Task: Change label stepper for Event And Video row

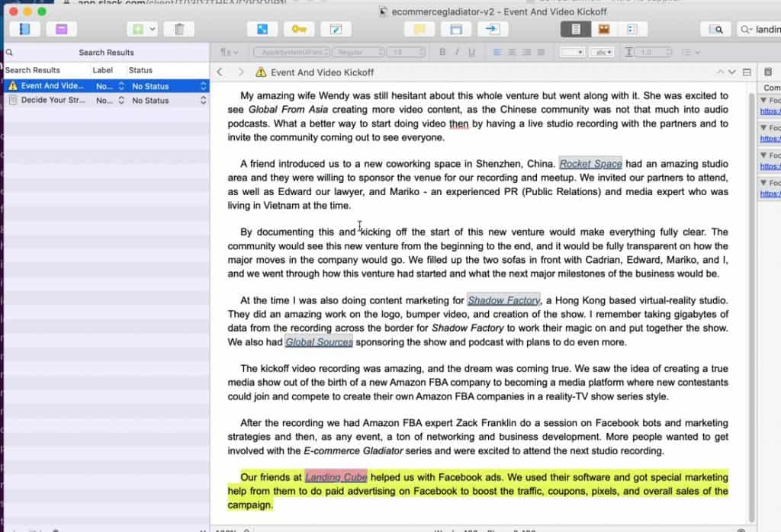Action: pos(121,86)
